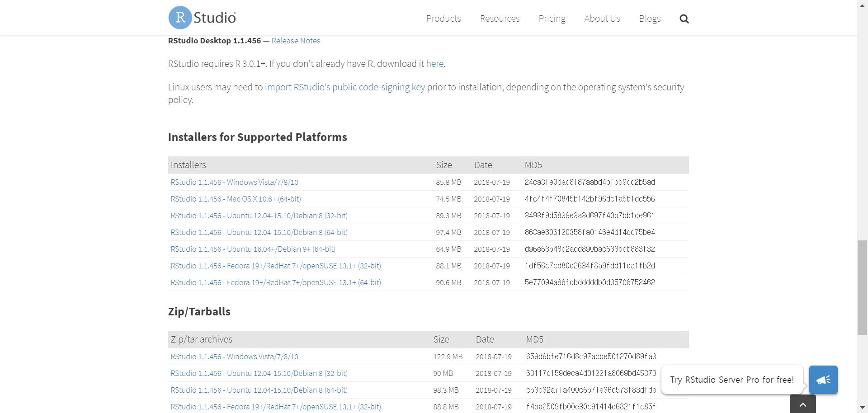Image resolution: width=868 pixels, height=413 pixels.
Task: Download installer Ubuntu 12.04-15.10/Debian 8 (64-bit)
Action: tap(259, 232)
